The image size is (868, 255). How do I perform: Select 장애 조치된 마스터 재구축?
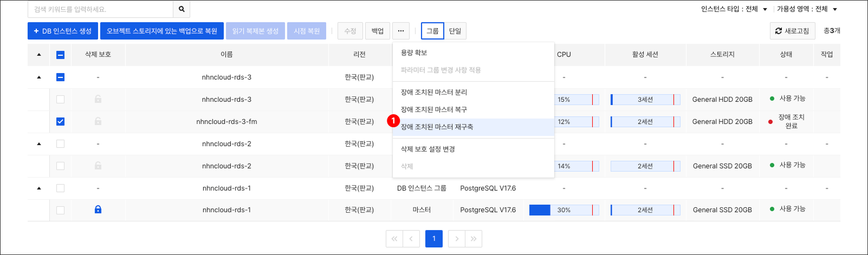(474, 127)
